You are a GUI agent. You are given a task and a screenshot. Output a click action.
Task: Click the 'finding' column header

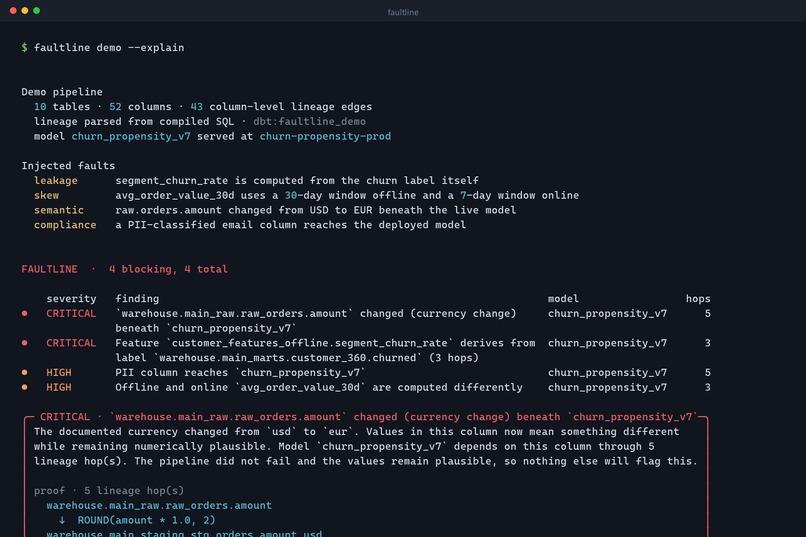click(x=137, y=299)
